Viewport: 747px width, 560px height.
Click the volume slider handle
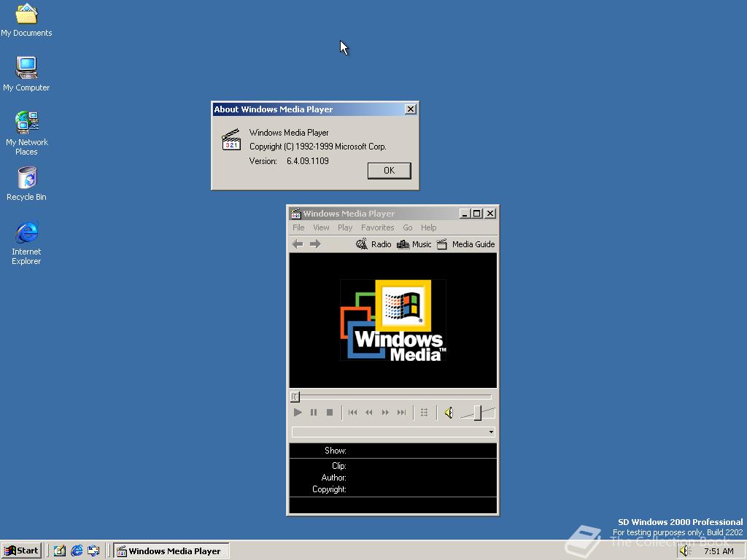click(477, 413)
